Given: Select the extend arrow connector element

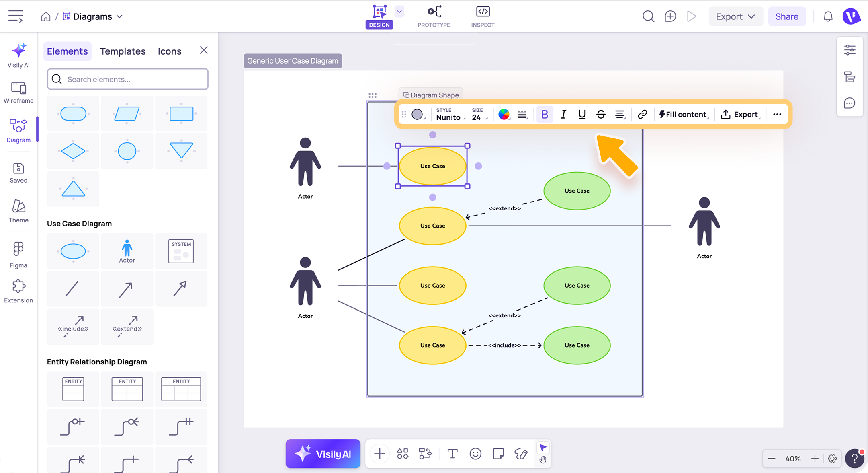Looking at the screenshot, I should coord(127,327).
